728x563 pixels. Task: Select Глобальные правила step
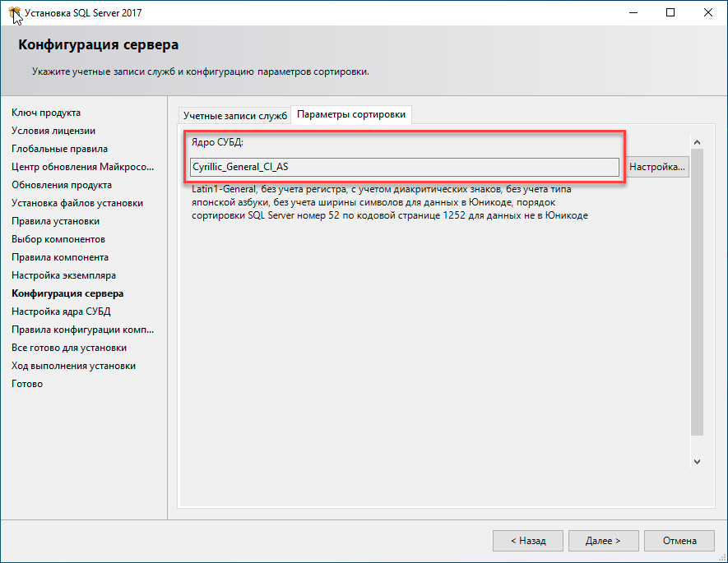click(x=59, y=149)
